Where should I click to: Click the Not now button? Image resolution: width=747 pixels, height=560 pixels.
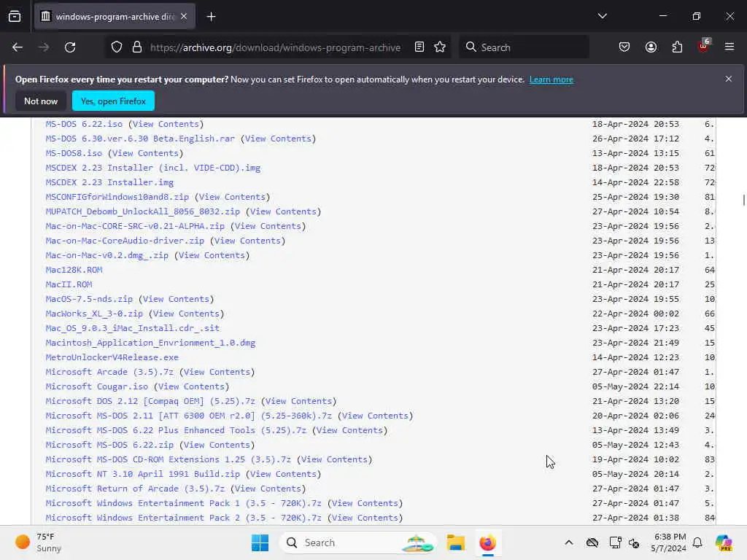click(x=41, y=101)
